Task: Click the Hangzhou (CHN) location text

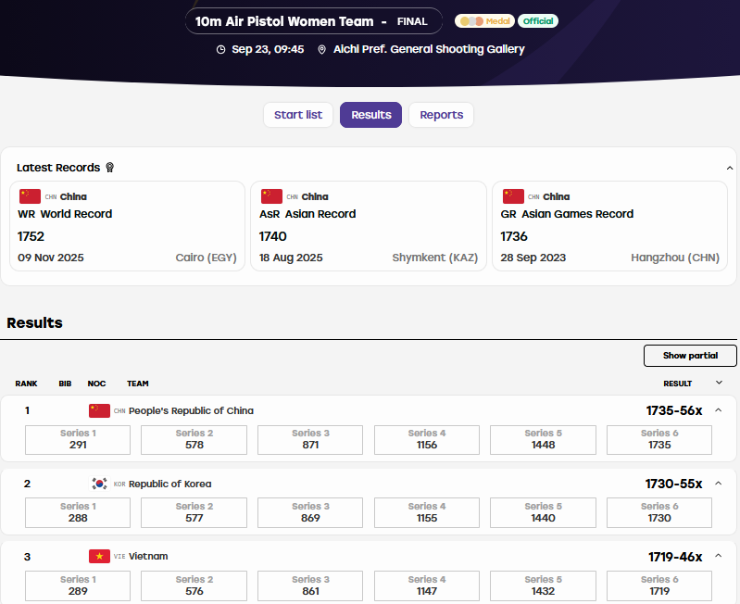Action: 675,258
